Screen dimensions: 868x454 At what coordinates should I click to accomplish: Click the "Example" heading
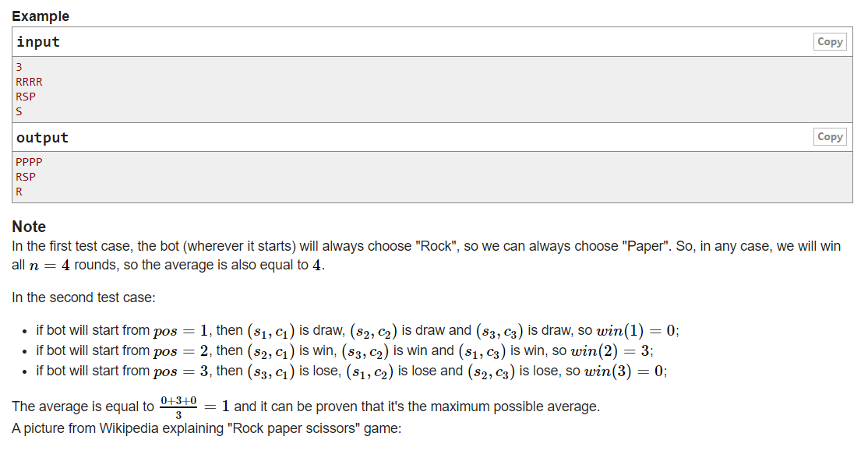pyautogui.click(x=41, y=16)
